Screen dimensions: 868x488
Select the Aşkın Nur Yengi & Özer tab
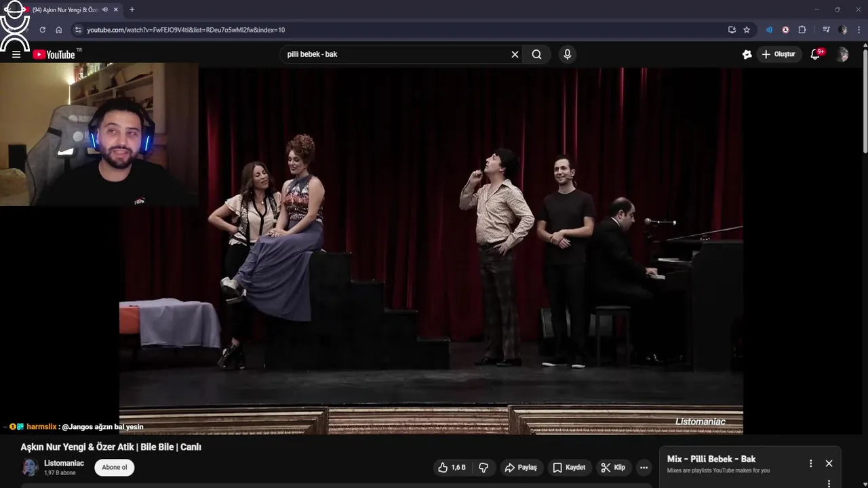65,9
